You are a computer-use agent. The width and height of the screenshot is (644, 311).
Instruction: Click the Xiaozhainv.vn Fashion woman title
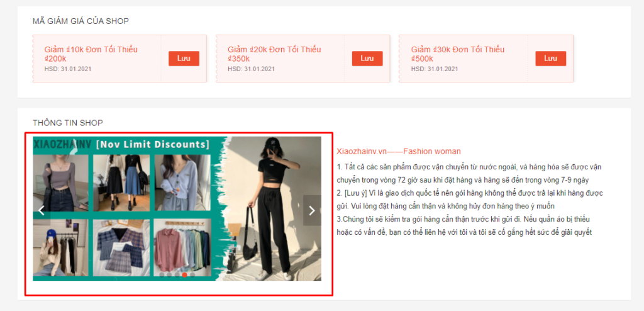pyautogui.click(x=398, y=152)
